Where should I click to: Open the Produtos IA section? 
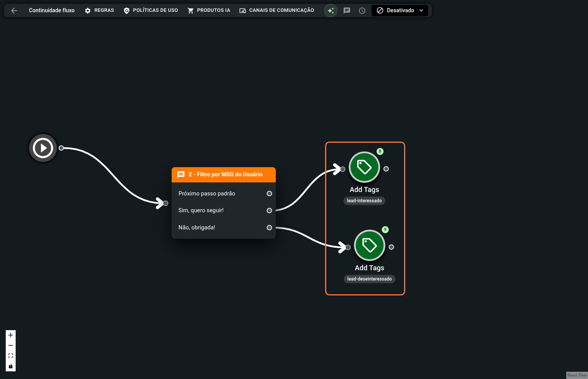209,11
